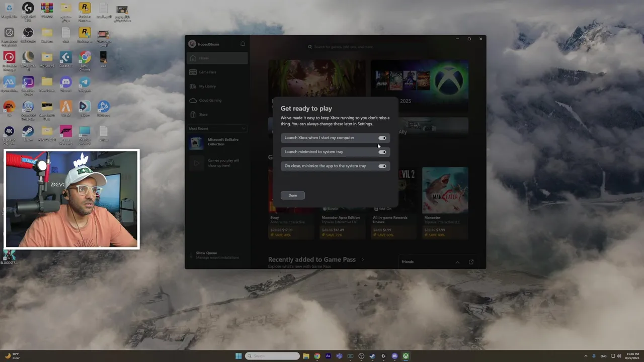The image size is (644, 362).
Task: Open Discord from taskbar
Action: pyautogui.click(x=394, y=356)
